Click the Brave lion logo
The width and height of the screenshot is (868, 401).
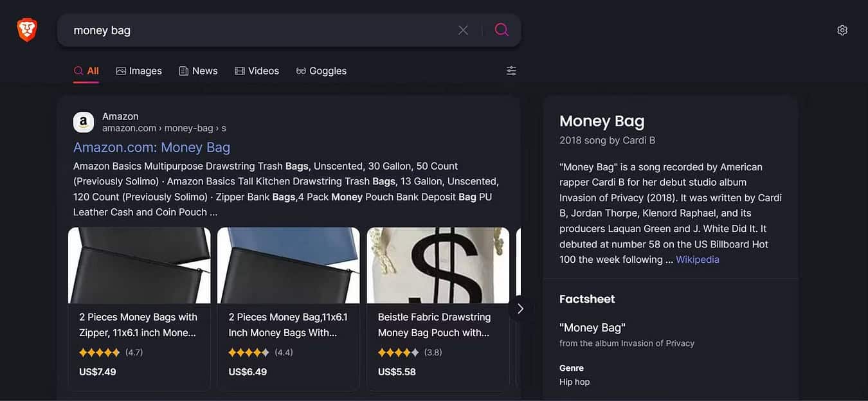click(x=27, y=30)
